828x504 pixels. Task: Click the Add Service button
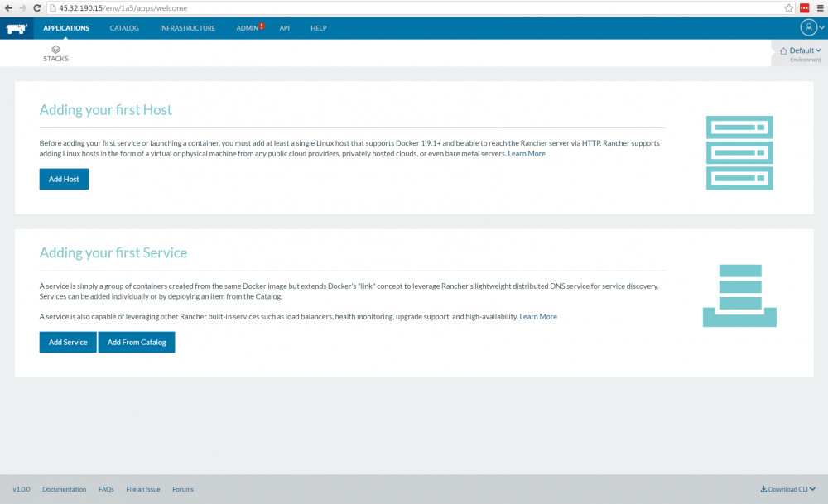tap(68, 342)
